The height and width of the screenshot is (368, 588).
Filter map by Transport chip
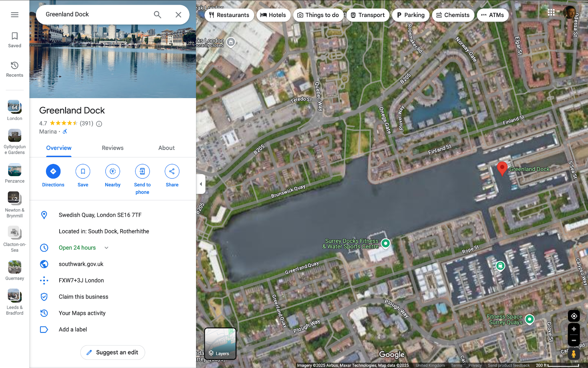click(x=368, y=15)
